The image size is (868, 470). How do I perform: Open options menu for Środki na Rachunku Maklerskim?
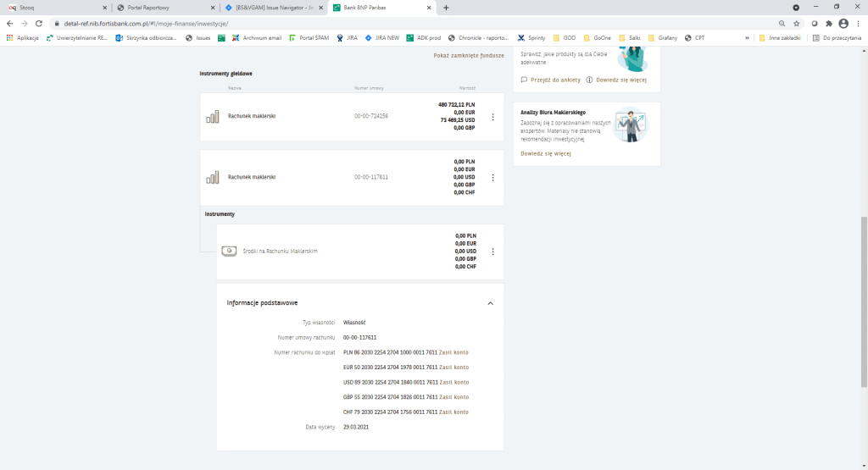point(492,252)
